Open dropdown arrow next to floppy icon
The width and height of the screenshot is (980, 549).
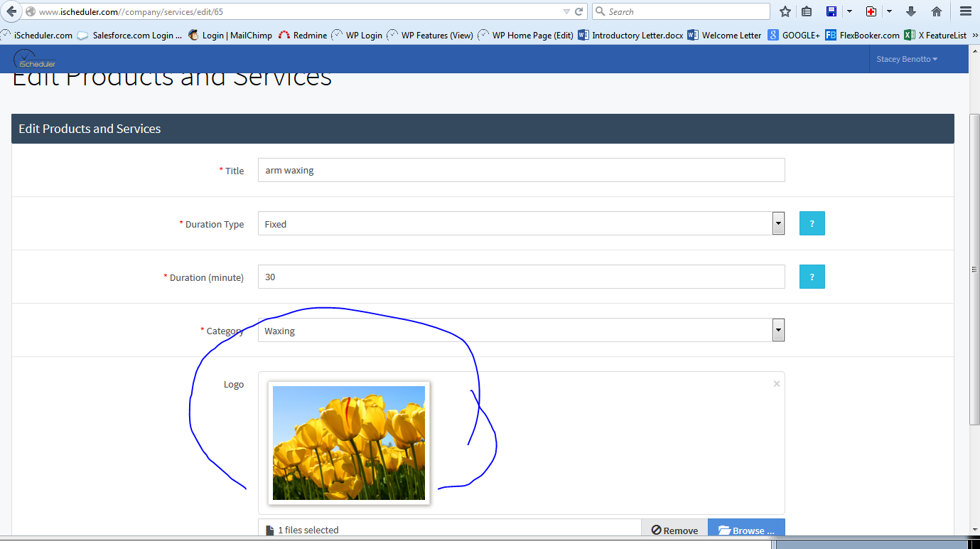point(849,11)
